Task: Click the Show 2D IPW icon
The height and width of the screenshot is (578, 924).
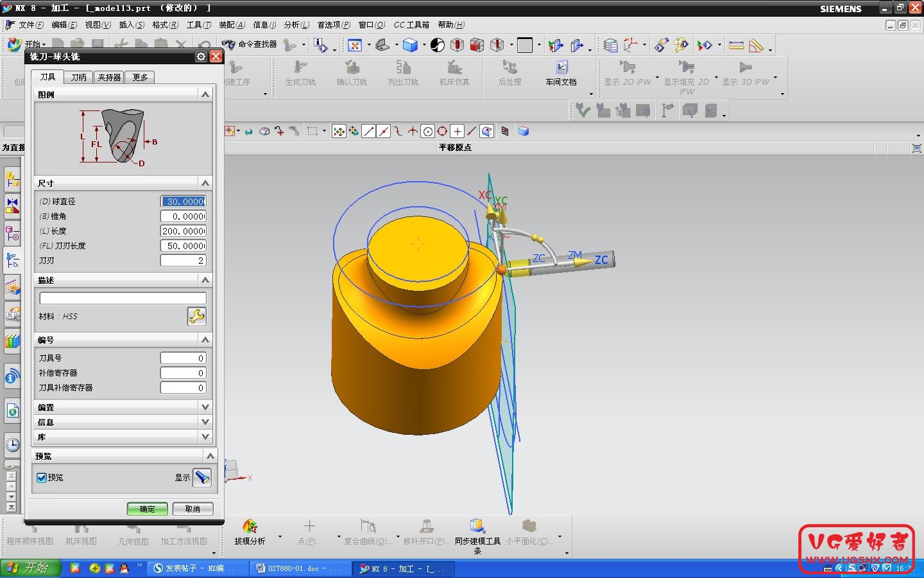Action: click(627, 67)
